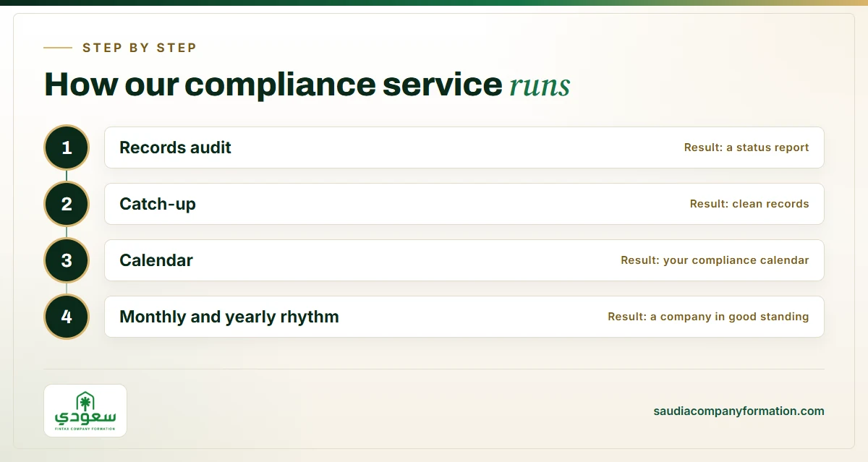The height and width of the screenshot is (462, 868).
Task: Click the Saudi Fintax Company Formation logo
Action: [85, 411]
